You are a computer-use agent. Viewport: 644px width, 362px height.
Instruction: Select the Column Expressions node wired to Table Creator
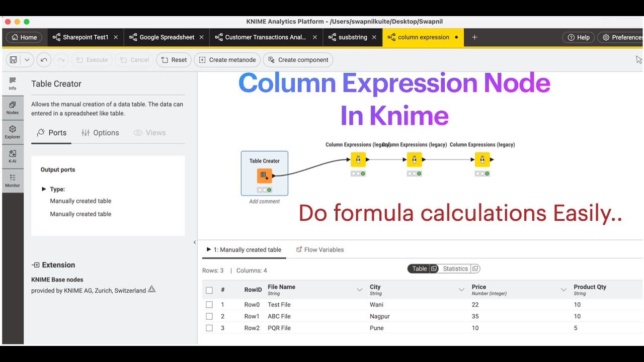pyautogui.click(x=358, y=159)
